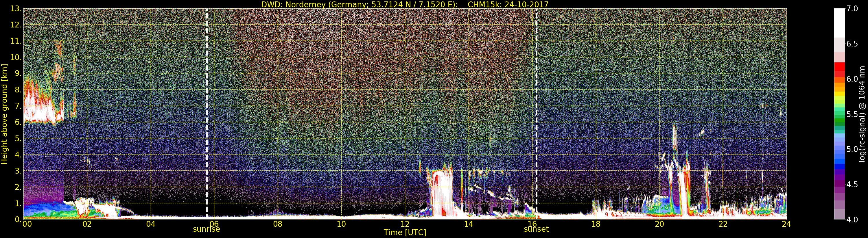Image resolution: width=868 pixels, height=238 pixels.
Task: Click the time axis tick "00"
Action: [x=27, y=224]
